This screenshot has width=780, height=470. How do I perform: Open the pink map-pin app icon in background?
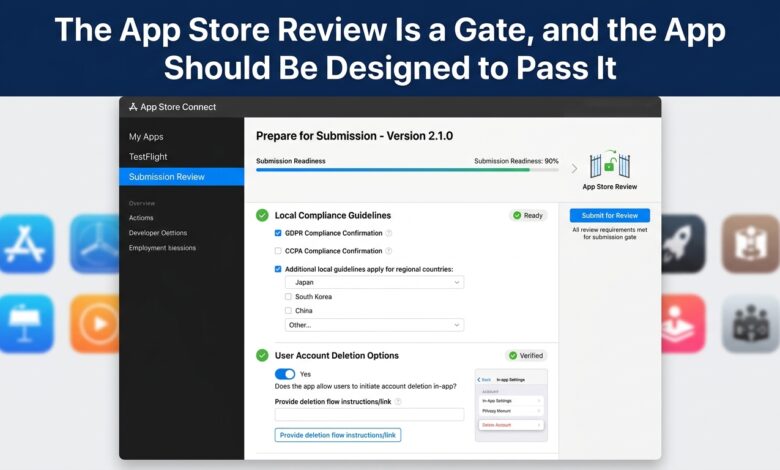pyautogui.click(x=683, y=324)
